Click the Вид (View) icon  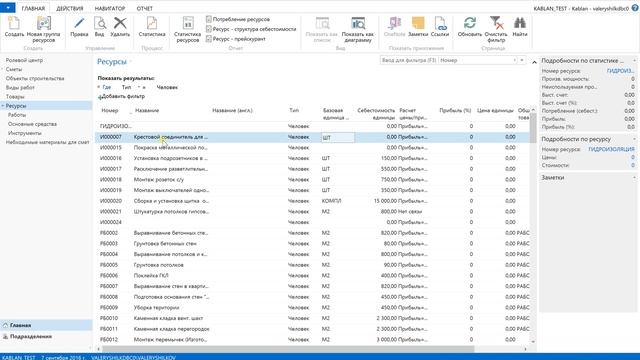click(100, 23)
